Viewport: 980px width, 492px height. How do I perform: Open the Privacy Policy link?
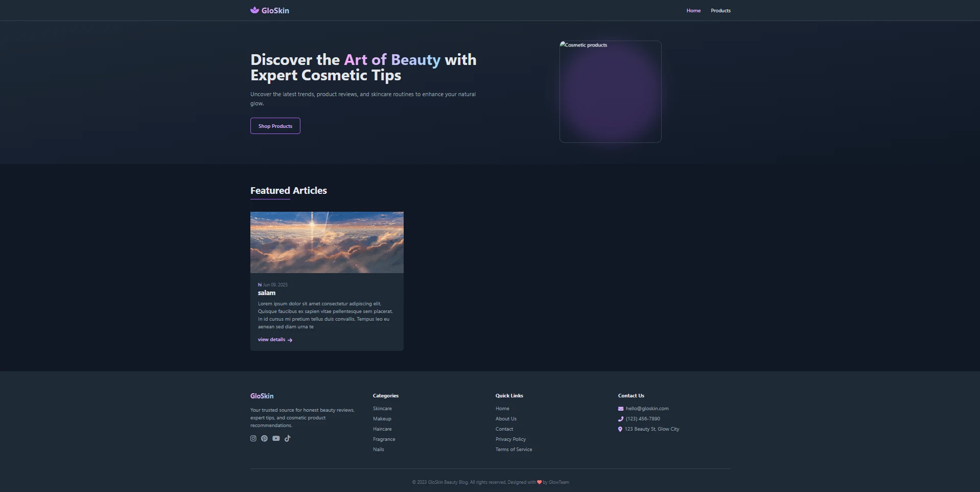[x=510, y=439]
